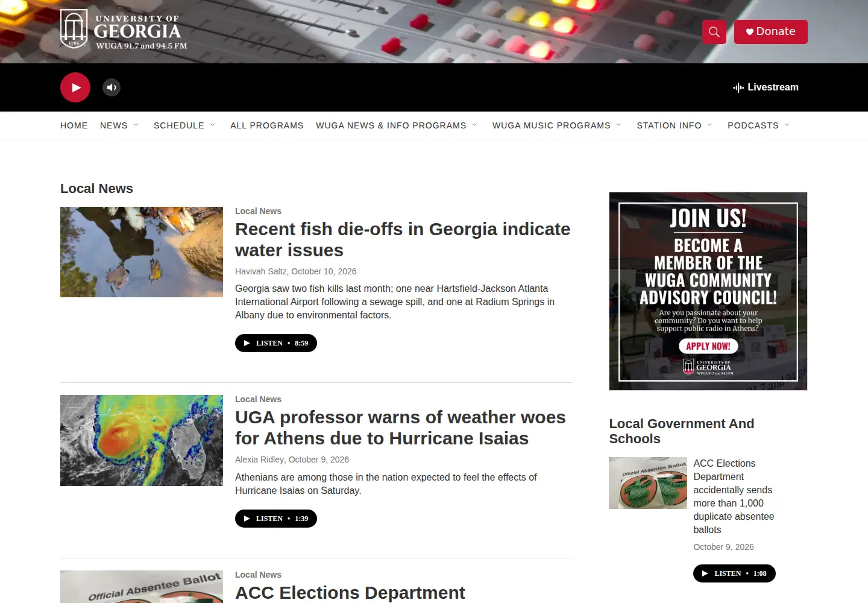Open the NEWS menu item

(114, 125)
